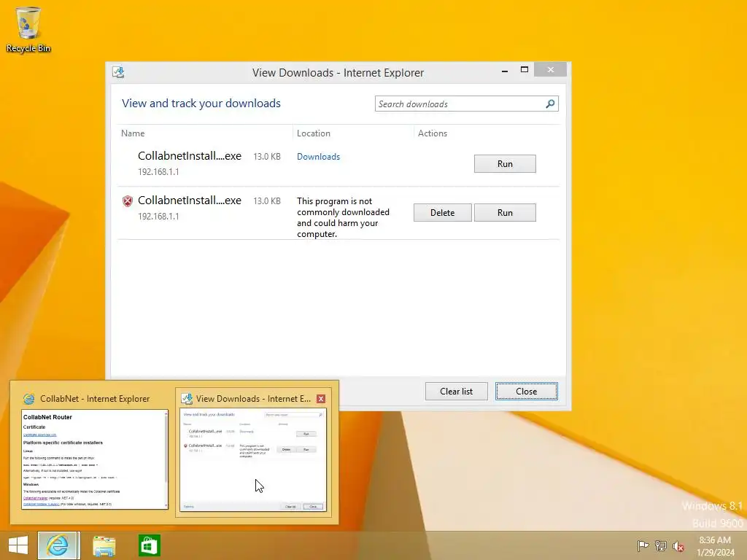
Task: Maximize the View Downloads window
Action: click(x=524, y=69)
